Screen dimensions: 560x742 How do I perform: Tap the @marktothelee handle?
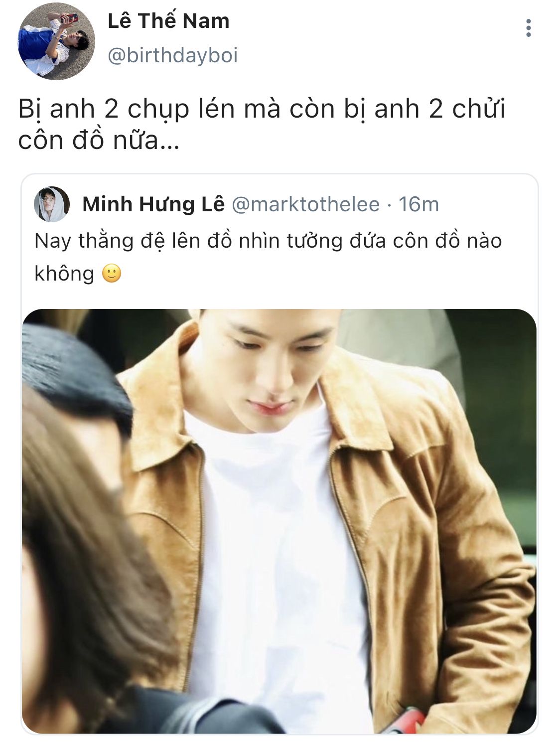pos(306,204)
